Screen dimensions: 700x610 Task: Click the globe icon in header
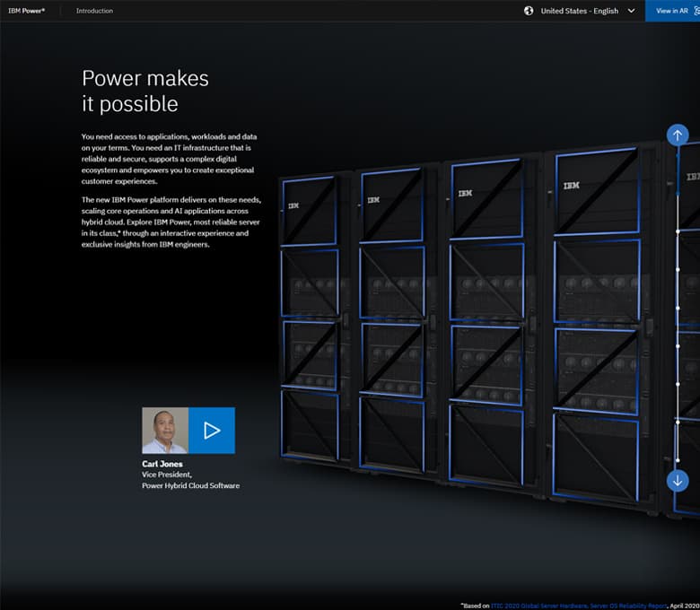pyautogui.click(x=529, y=11)
